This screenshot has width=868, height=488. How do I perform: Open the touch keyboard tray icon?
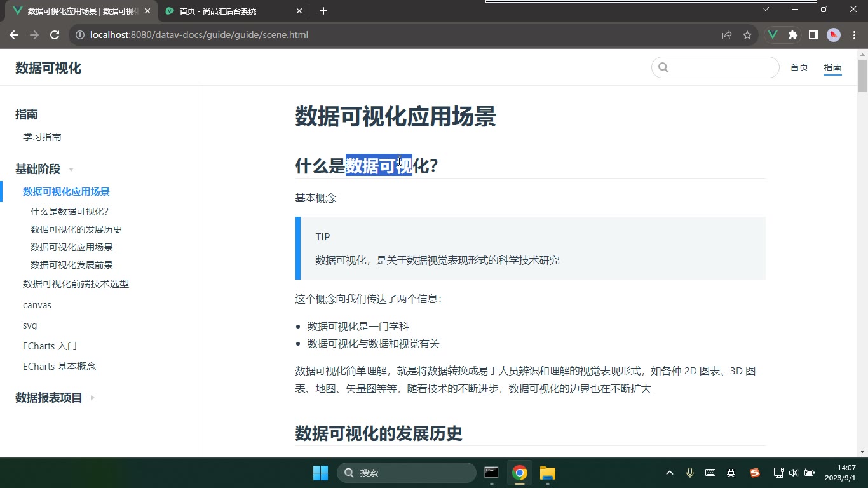click(x=710, y=473)
